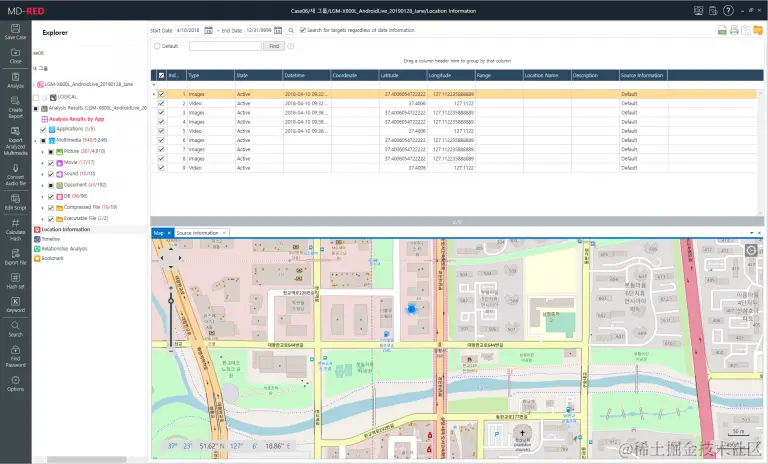
Task: Click the Close case sidebar icon
Action: coord(15,56)
